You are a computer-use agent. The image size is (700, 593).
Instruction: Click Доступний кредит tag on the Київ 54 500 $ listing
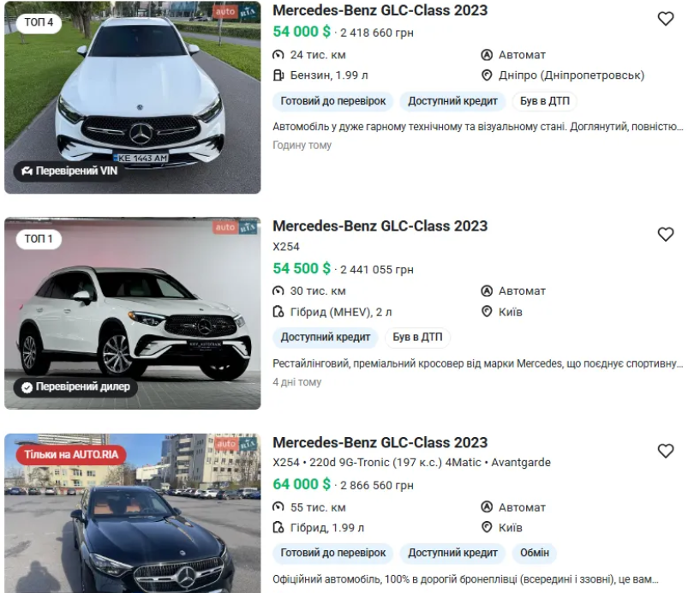click(326, 337)
